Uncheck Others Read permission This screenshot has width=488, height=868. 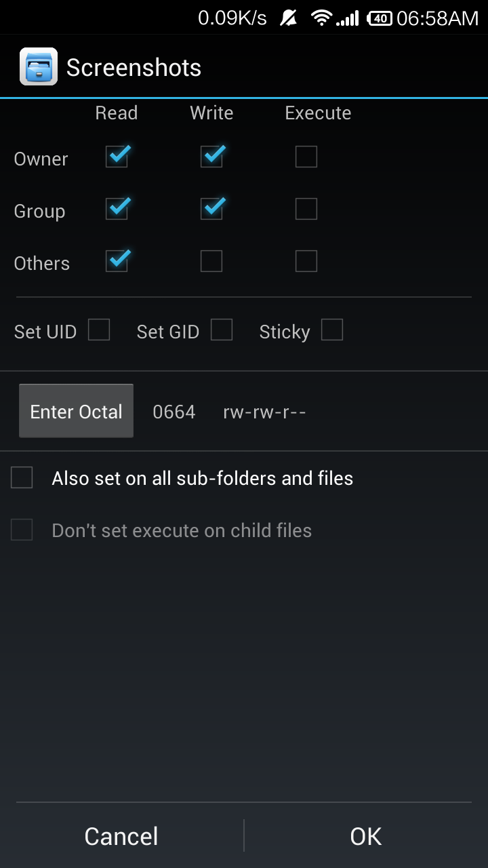(117, 261)
